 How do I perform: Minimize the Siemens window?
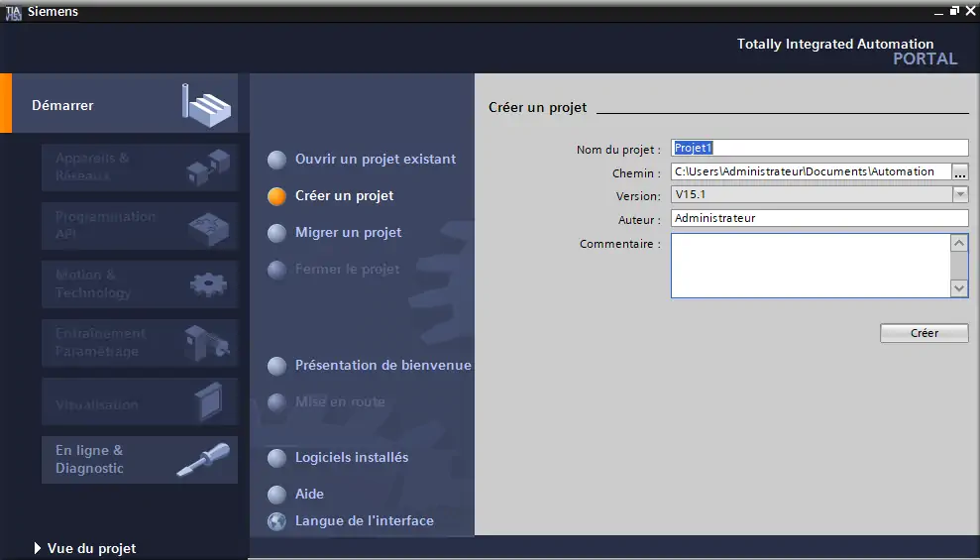938,12
